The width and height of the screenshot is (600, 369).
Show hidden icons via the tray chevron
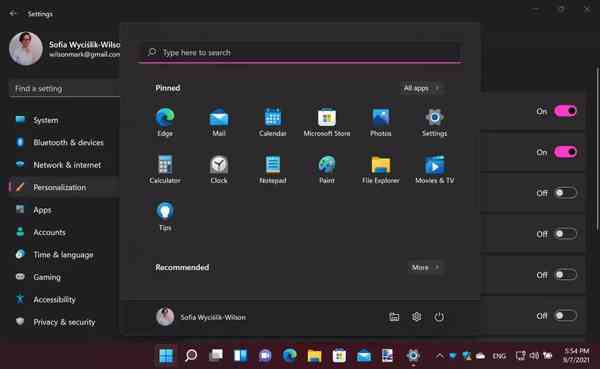(440, 356)
